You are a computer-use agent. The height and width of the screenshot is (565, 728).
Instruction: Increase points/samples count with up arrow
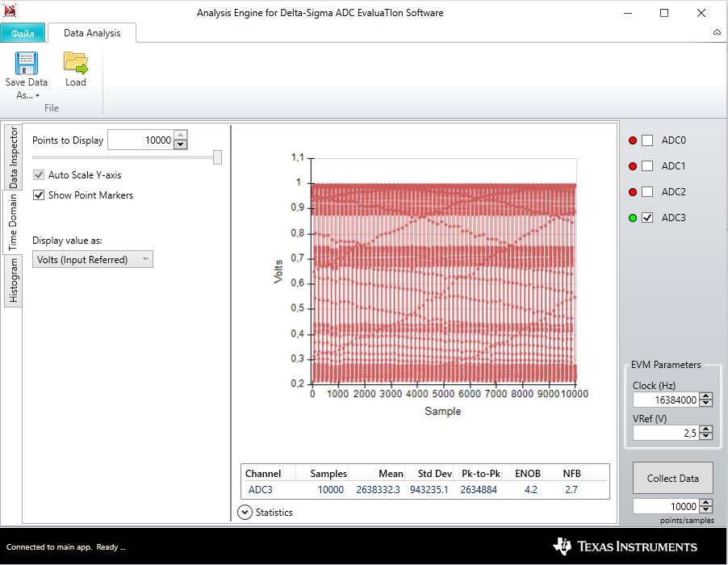[706, 503]
